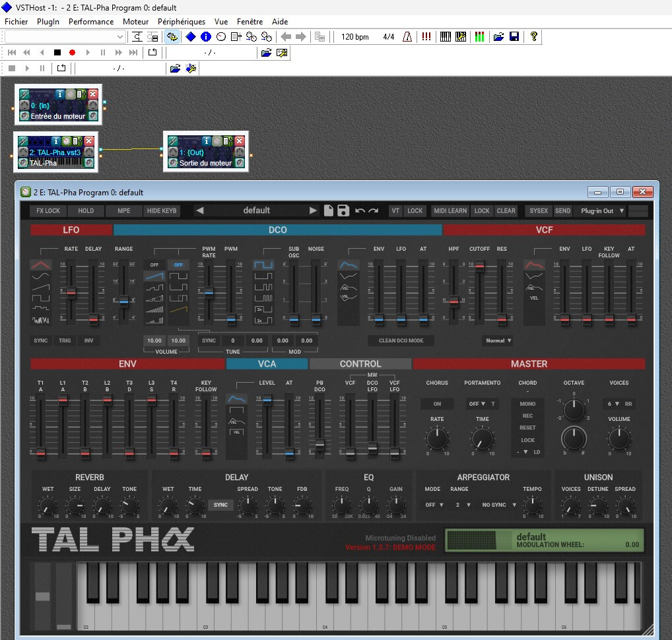Click the stop button in the transport bar
The width and height of the screenshot is (672, 640).
pyautogui.click(x=57, y=52)
